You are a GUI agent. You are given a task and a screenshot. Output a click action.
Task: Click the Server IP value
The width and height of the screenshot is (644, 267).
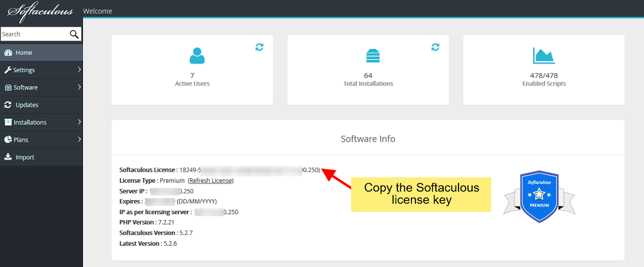(171, 191)
